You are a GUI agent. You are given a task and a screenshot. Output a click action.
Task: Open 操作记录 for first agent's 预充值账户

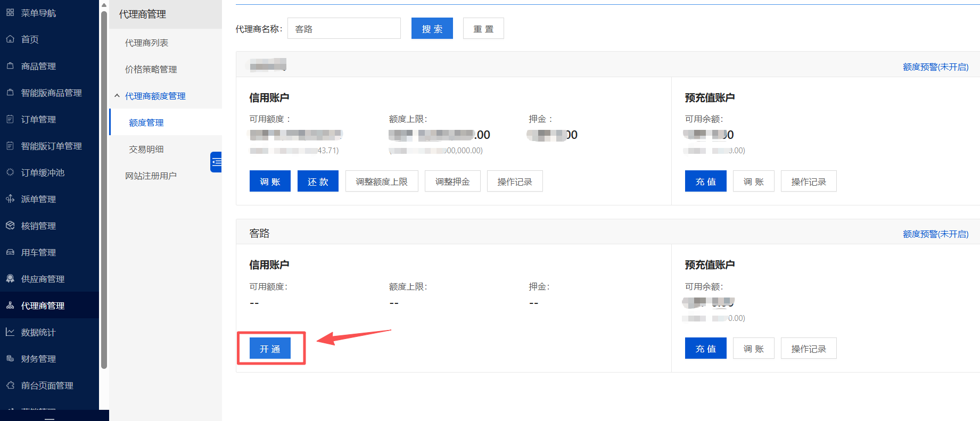(x=809, y=181)
